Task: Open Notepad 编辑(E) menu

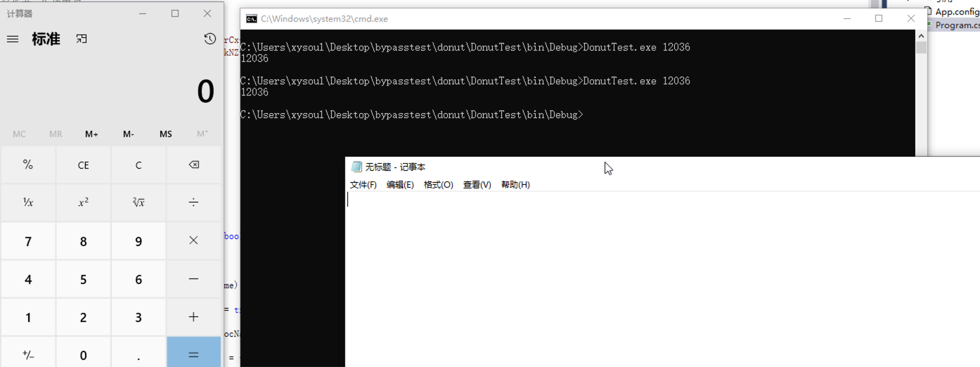Action: coord(400,185)
